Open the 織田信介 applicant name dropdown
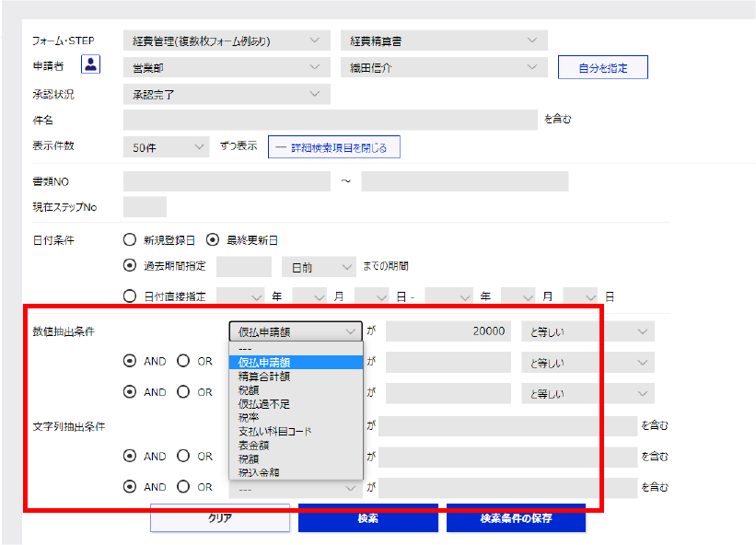Screen dimensions: 756x545 click(x=444, y=67)
